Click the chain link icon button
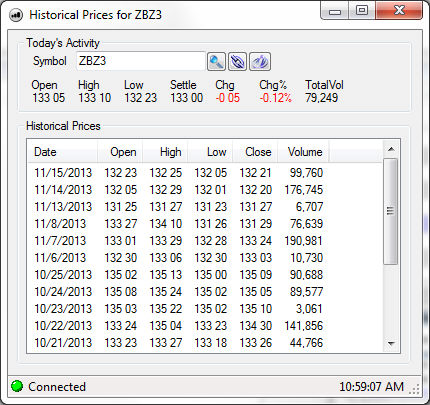This screenshot has height=405, width=430. point(237,61)
